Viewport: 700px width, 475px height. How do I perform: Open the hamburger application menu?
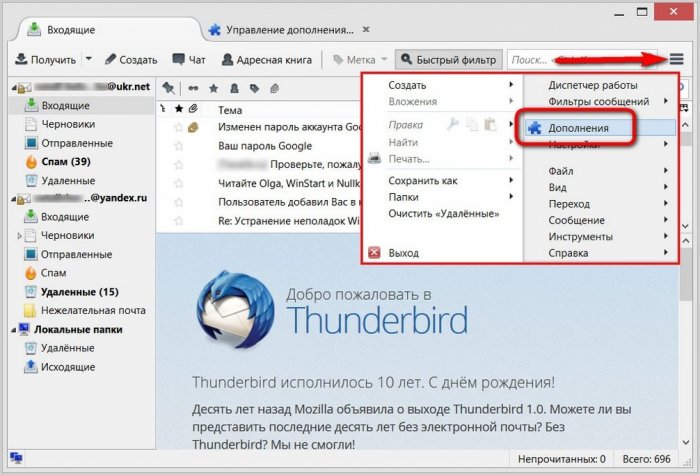(677, 60)
